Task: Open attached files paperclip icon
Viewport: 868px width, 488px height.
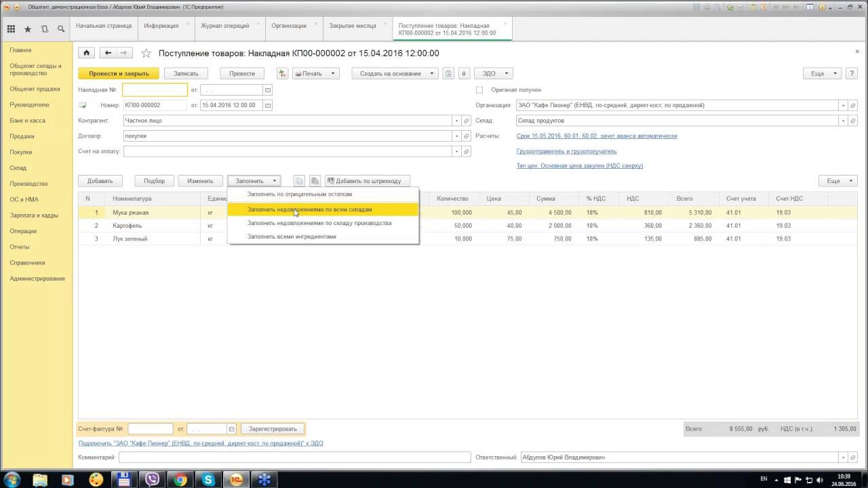Action: 465,73
